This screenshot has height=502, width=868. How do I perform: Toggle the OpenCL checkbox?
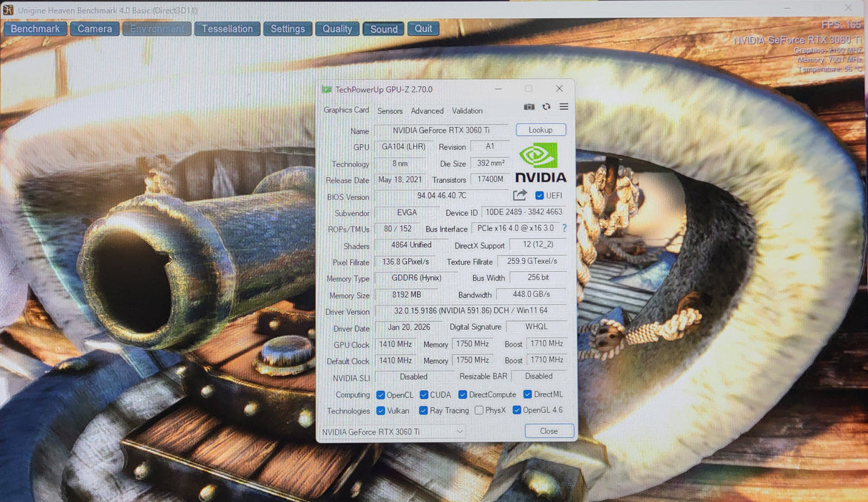click(381, 395)
